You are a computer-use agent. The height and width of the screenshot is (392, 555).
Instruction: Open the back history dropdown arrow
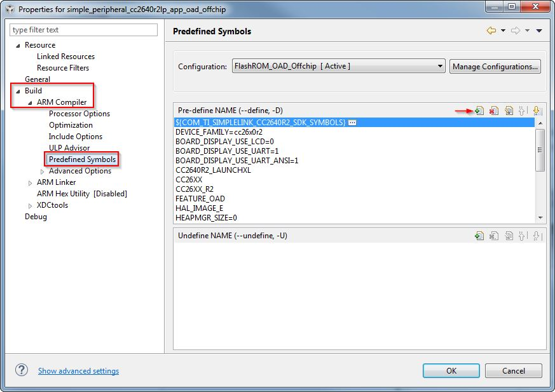coord(503,30)
